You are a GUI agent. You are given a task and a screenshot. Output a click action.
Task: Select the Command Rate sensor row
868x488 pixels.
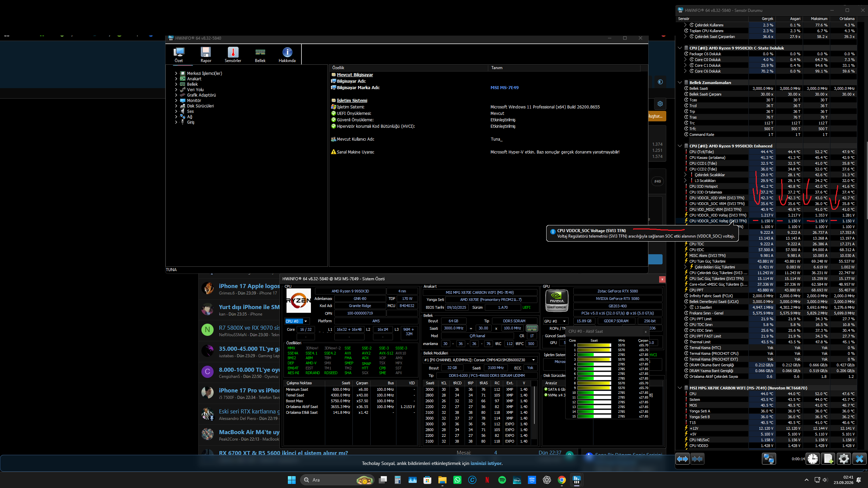[x=767, y=135]
